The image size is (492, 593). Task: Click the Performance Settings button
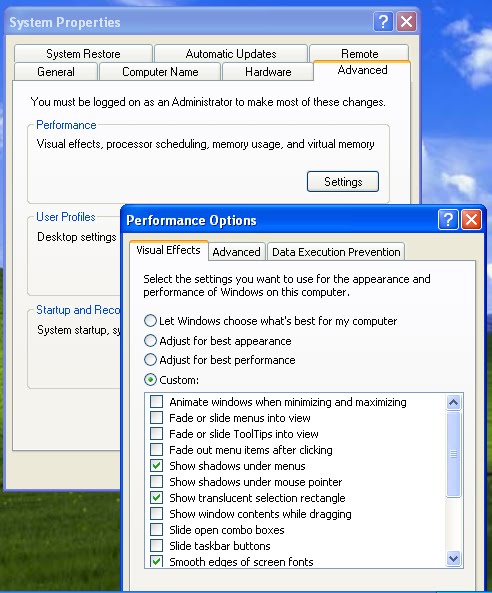click(x=343, y=182)
